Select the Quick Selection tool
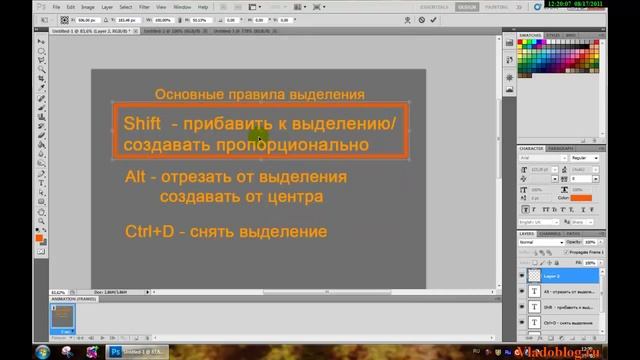 pyautogui.click(x=41, y=69)
